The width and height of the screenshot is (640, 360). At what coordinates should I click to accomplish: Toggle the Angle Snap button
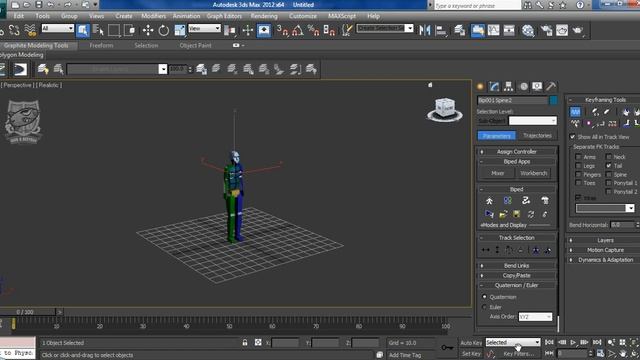point(298,30)
